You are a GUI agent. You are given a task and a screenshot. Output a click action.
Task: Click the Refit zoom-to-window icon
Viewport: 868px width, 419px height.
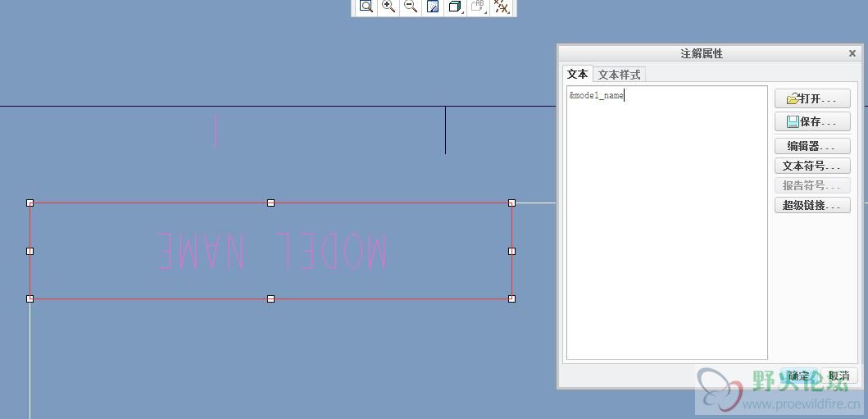[x=366, y=7]
